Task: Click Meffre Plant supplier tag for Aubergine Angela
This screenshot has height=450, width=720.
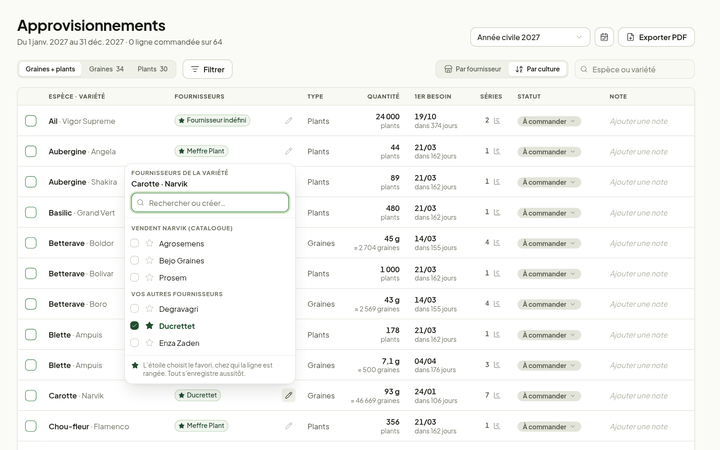Action: tap(201, 151)
